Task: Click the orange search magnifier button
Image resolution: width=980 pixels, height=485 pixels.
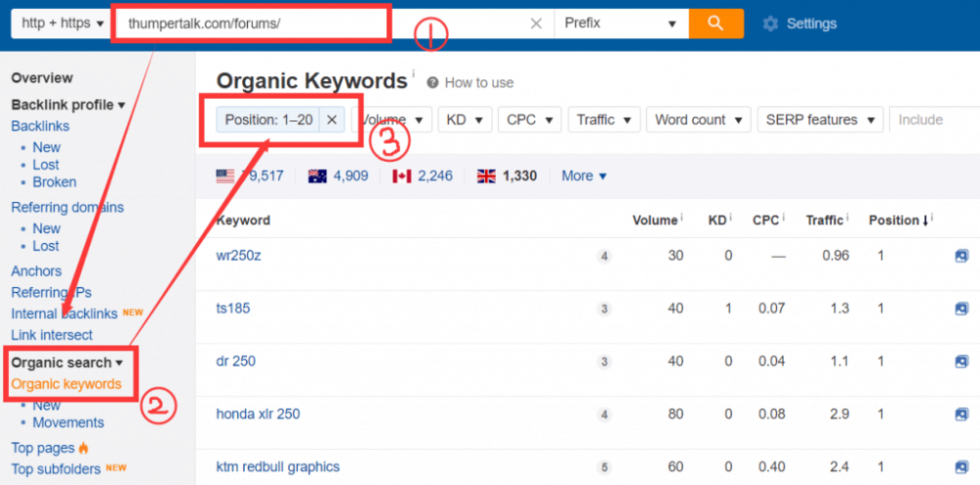Action: click(x=715, y=24)
